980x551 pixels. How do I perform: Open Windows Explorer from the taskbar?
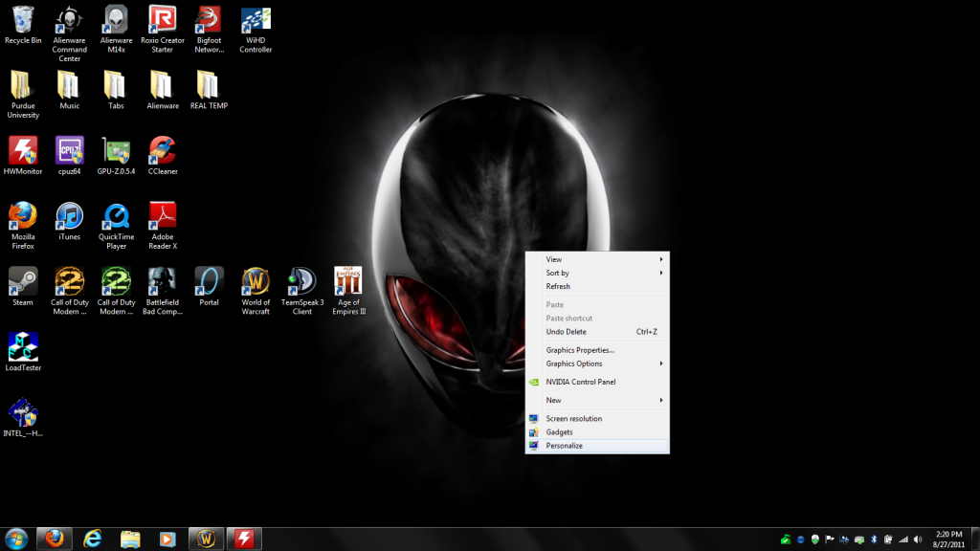(x=130, y=539)
